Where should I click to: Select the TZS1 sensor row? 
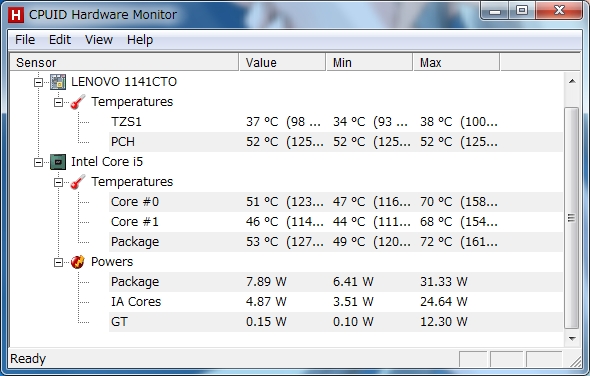336,122
